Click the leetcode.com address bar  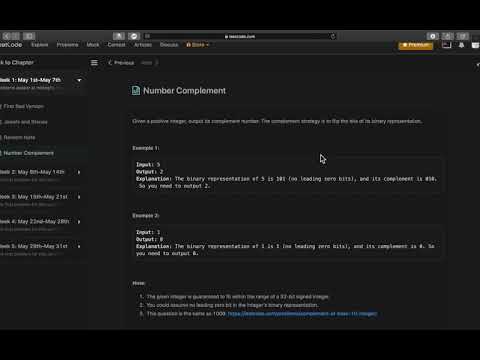tap(240, 36)
